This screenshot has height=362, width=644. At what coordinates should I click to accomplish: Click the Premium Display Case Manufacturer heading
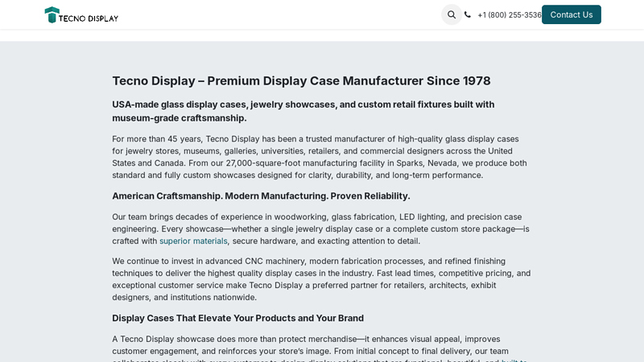[301, 81]
